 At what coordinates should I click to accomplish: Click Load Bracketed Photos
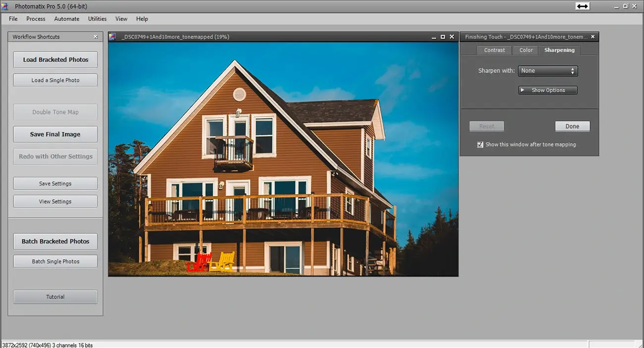pyautogui.click(x=55, y=59)
